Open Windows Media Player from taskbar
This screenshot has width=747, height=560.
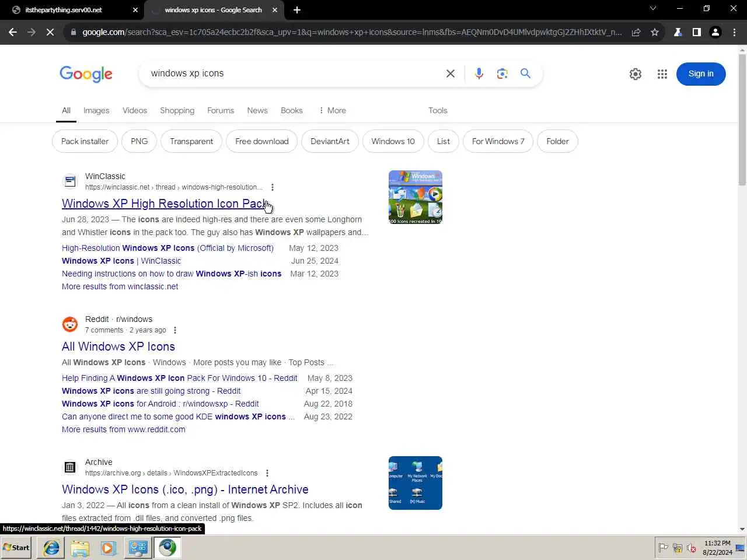(108, 548)
